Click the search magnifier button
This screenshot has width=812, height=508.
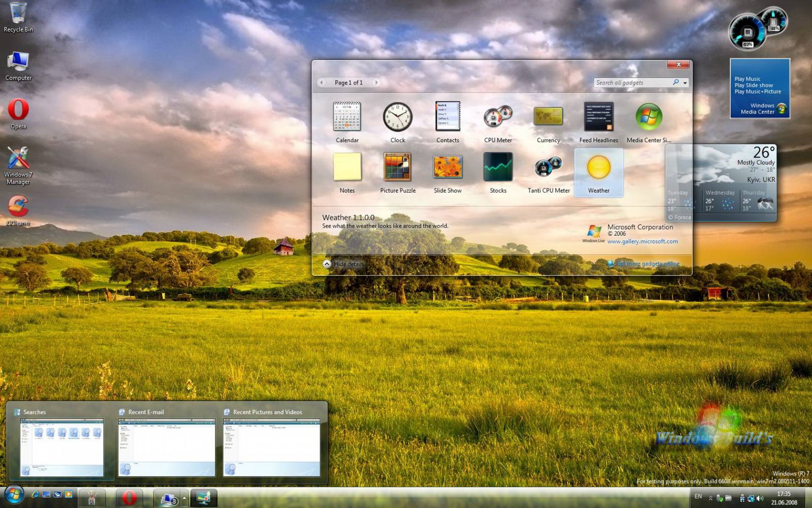pos(676,82)
